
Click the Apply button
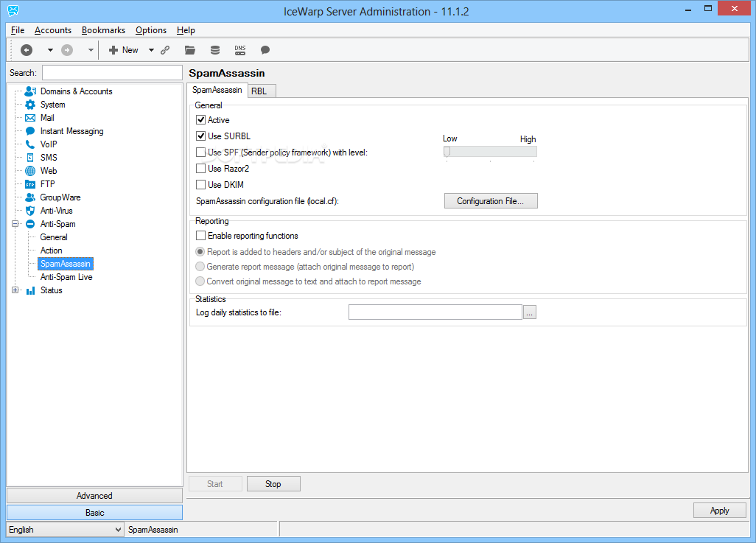[719, 510]
